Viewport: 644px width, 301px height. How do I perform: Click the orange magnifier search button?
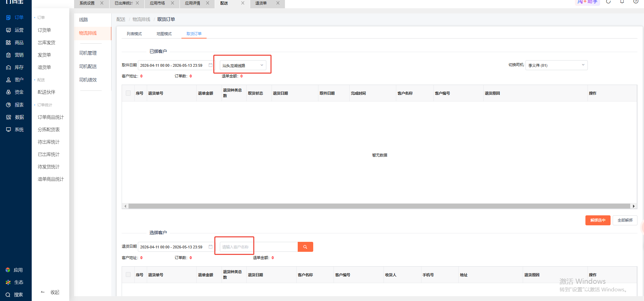(x=305, y=247)
